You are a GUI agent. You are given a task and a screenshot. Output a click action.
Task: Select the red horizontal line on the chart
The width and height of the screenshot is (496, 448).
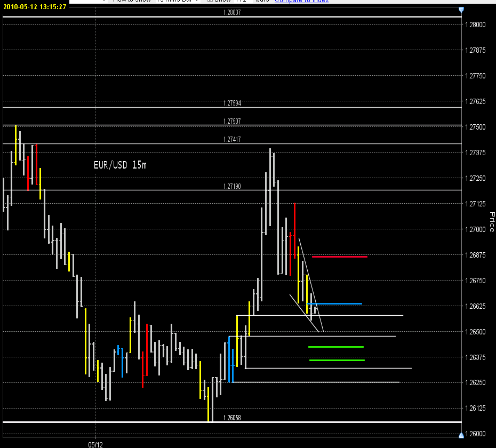(339, 257)
